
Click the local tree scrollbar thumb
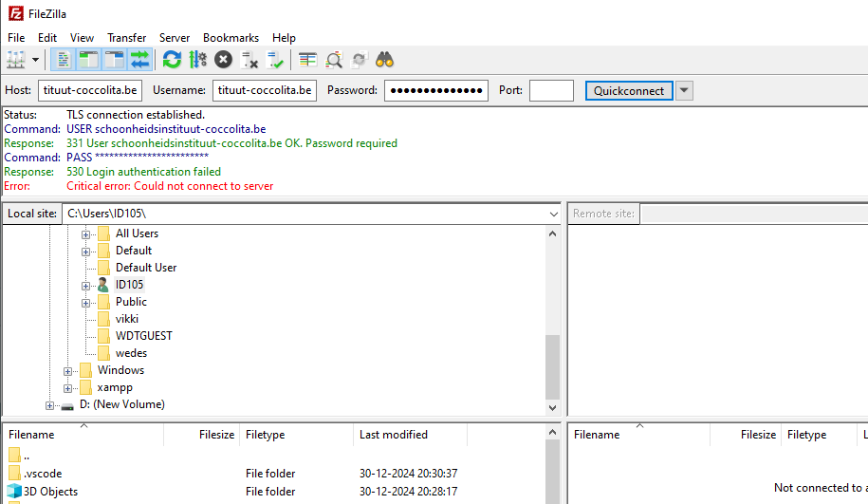coord(552,367)
